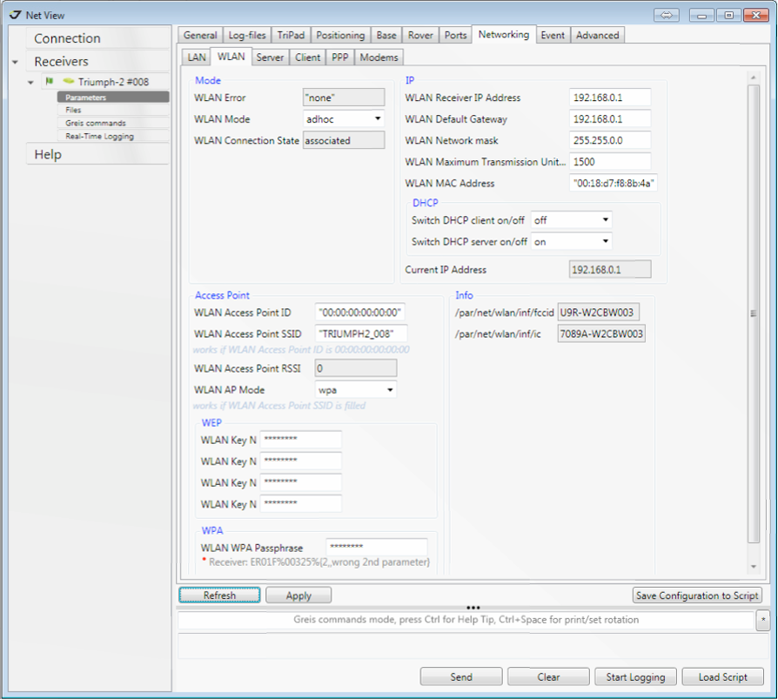This screenshot has width=778, height=700.
Task: Click Save Configuration to Script
Action: pyautogui.click(x=697, y=595)
